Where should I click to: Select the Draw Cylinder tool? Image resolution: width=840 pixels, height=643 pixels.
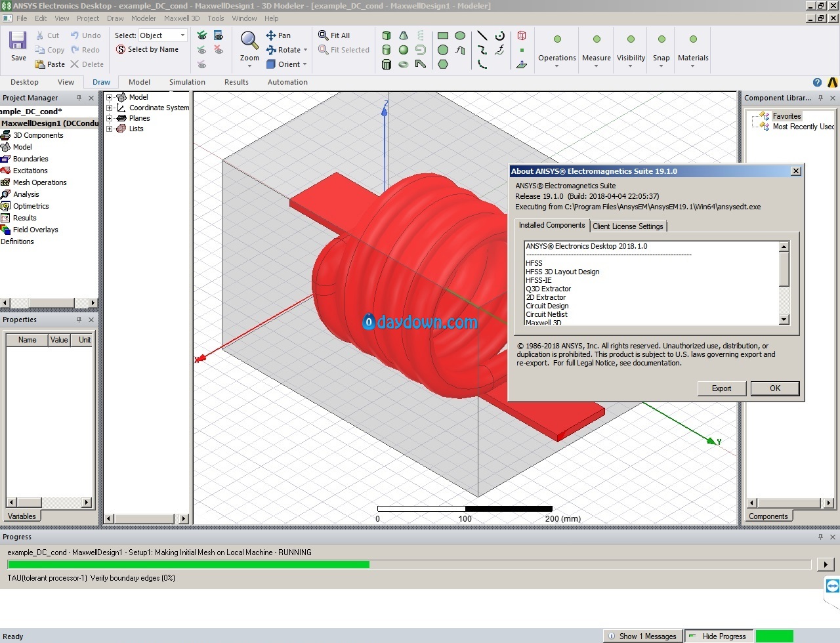click(387, 50)
